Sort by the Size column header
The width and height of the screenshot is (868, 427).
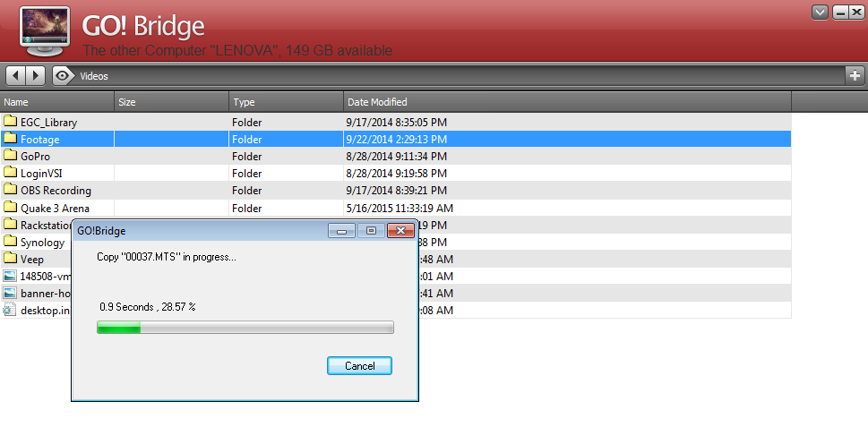click(172, 102)
